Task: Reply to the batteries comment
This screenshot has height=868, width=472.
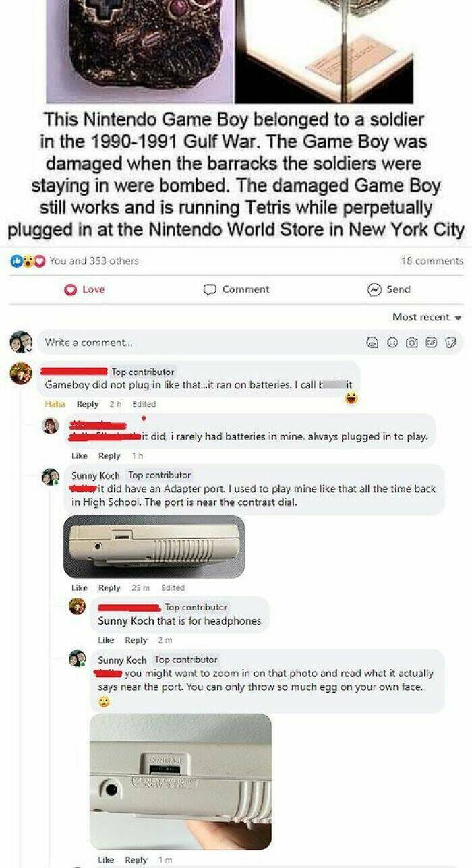Action: click(x=88, y=404)
